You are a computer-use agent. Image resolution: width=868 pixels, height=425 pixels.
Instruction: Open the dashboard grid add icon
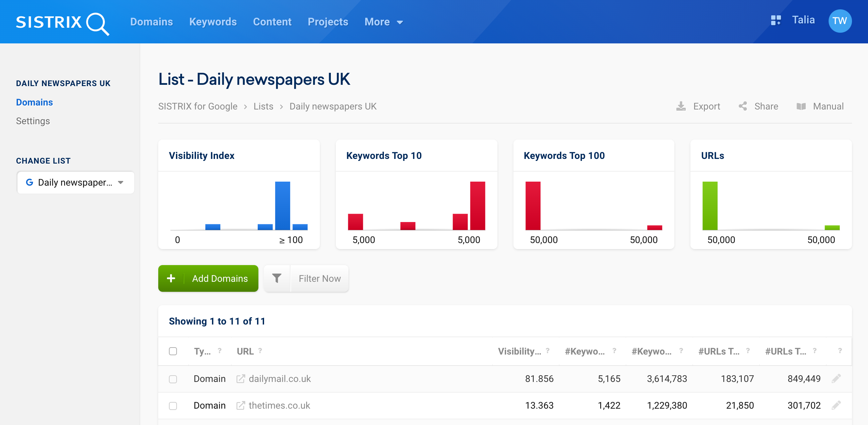(776, 20)
